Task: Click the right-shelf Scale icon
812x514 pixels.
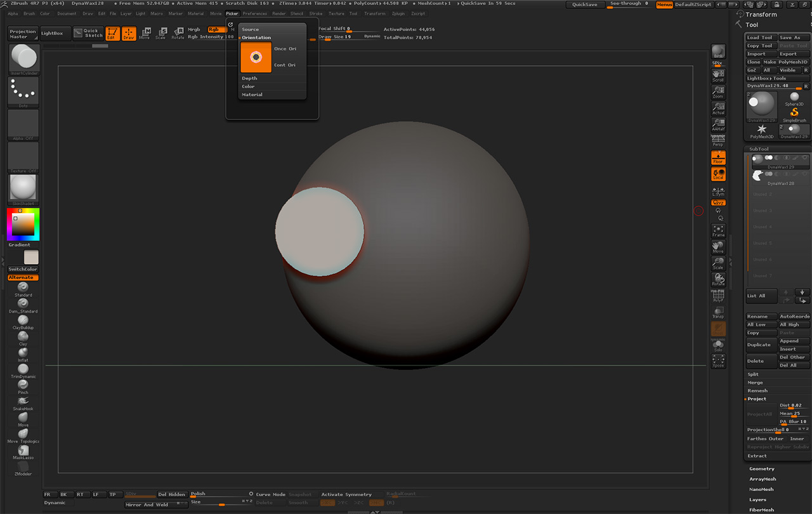Action: (718, 263)
